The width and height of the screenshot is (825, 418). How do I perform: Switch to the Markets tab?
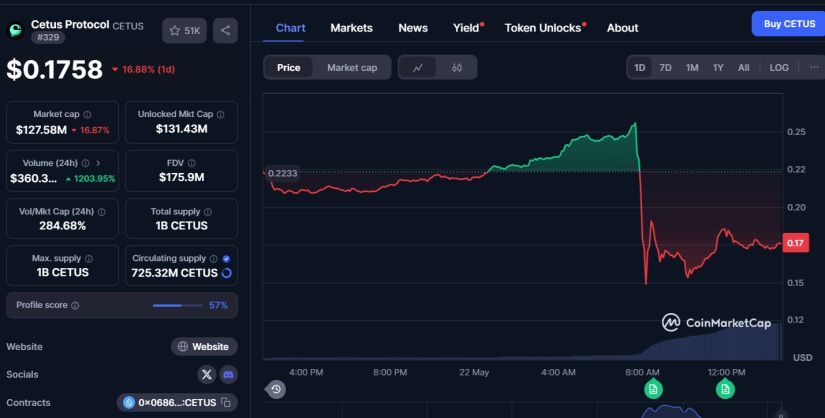pyautogui.click(x=351, y=28)
